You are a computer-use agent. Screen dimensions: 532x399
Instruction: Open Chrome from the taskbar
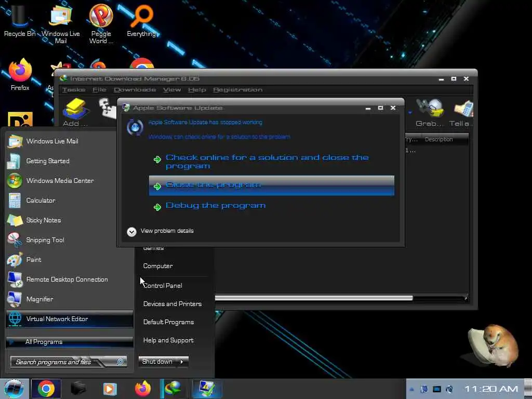(x=46, y=389)
